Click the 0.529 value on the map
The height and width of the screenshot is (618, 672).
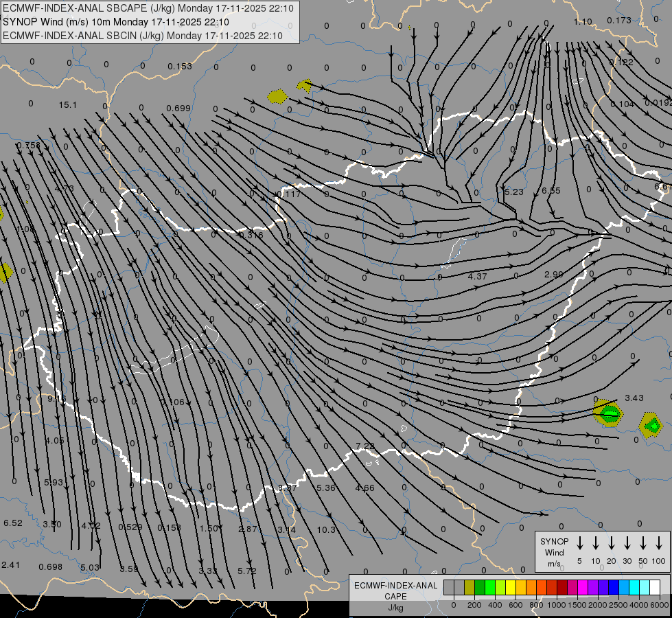pyautogui.click(x=130, y=527)
